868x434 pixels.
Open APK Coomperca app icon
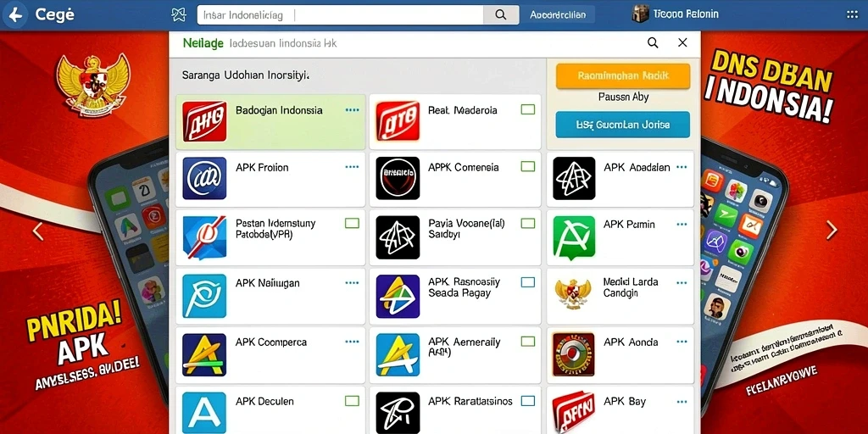click(x=204, y=355)
